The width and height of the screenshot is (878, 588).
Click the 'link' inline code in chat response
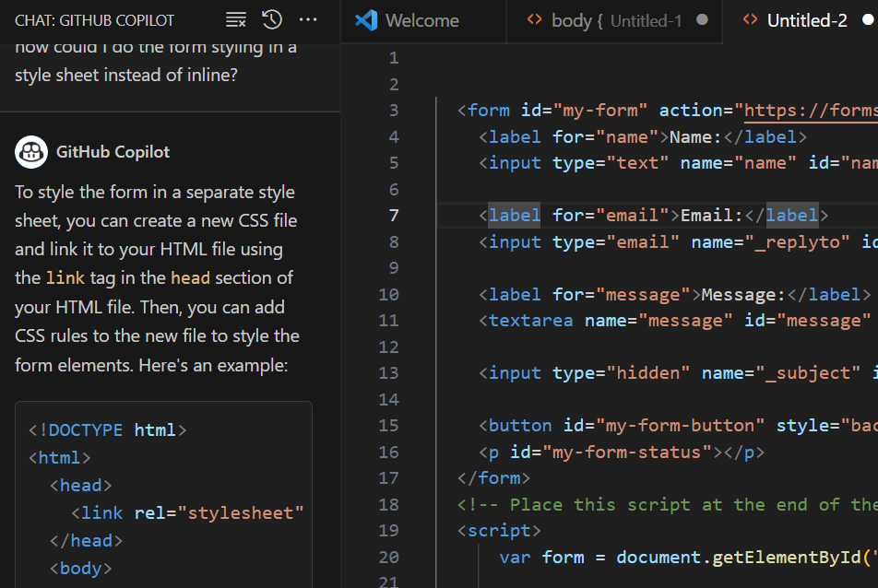[x=65, y=278]
